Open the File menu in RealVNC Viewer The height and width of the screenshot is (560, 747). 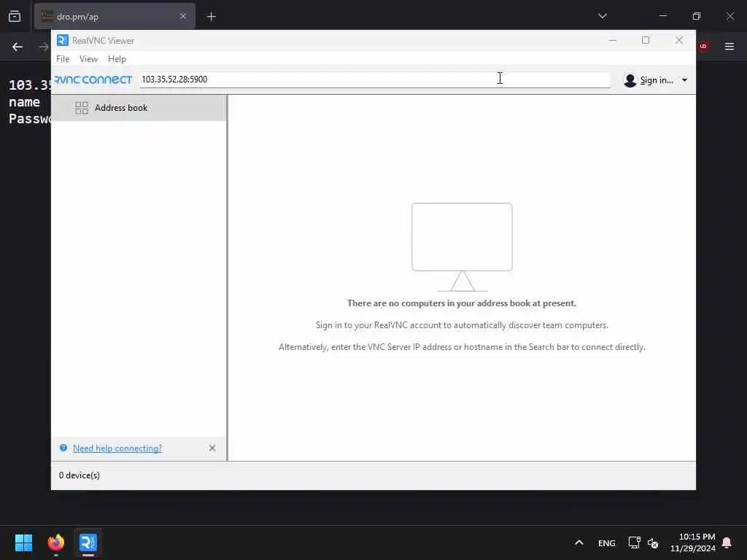pos(63,59)
